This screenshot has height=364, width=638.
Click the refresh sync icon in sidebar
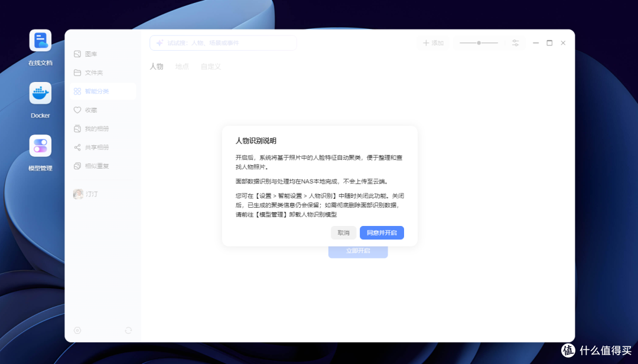pos(129,330)
